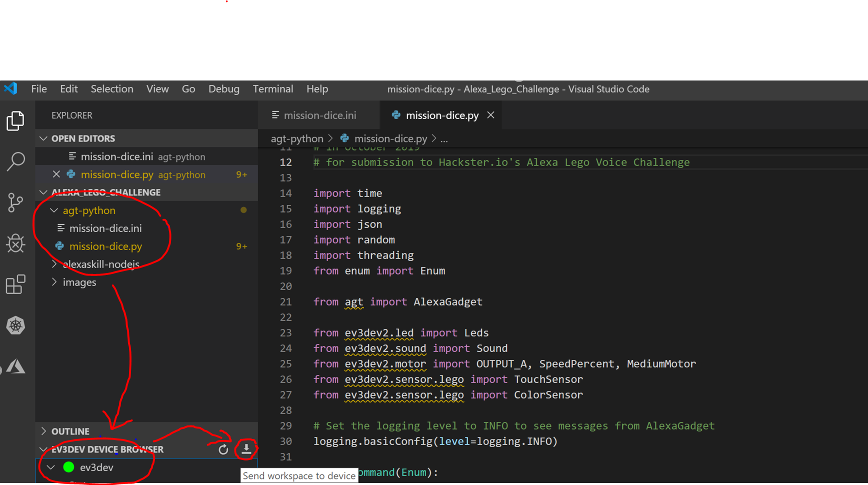Place cursor on 'from agt import AlexaGadget' line
This screenshot has width=868, height=485.
(x=398, y=302)
